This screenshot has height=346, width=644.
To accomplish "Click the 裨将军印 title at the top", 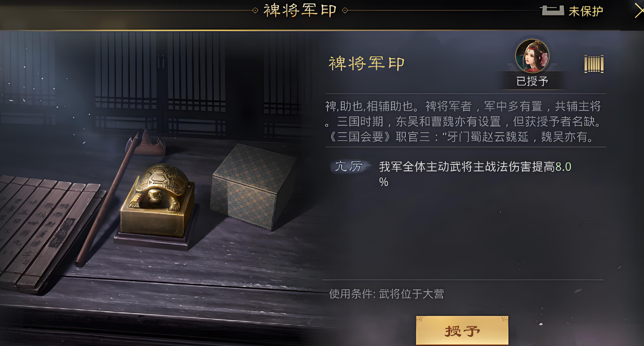I will tap(300, 10).
